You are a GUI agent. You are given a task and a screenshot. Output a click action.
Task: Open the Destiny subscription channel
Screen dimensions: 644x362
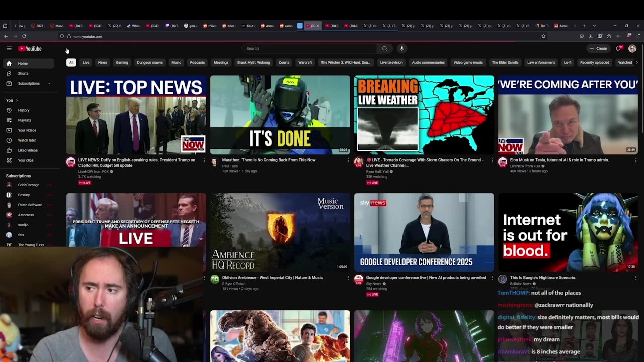[x=28, y=195]
